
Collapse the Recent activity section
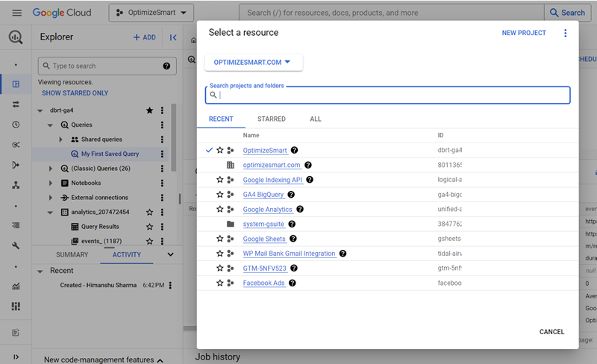click(40, 272)
